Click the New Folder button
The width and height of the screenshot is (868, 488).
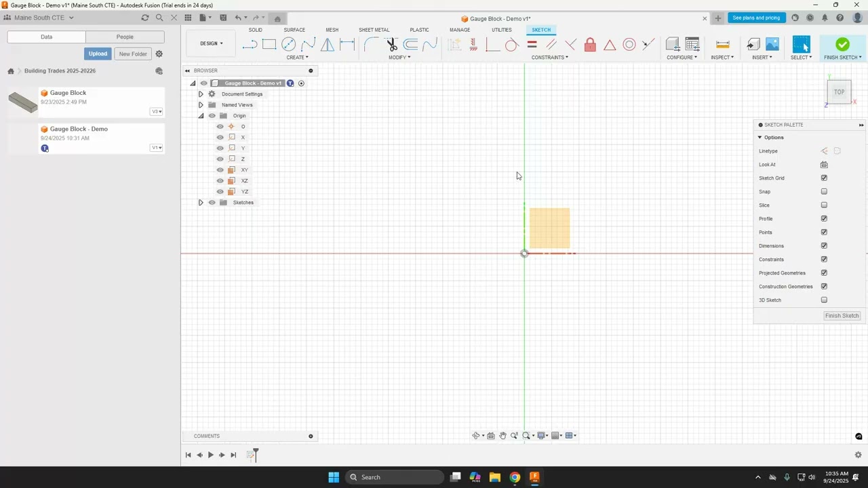point(133,54)
